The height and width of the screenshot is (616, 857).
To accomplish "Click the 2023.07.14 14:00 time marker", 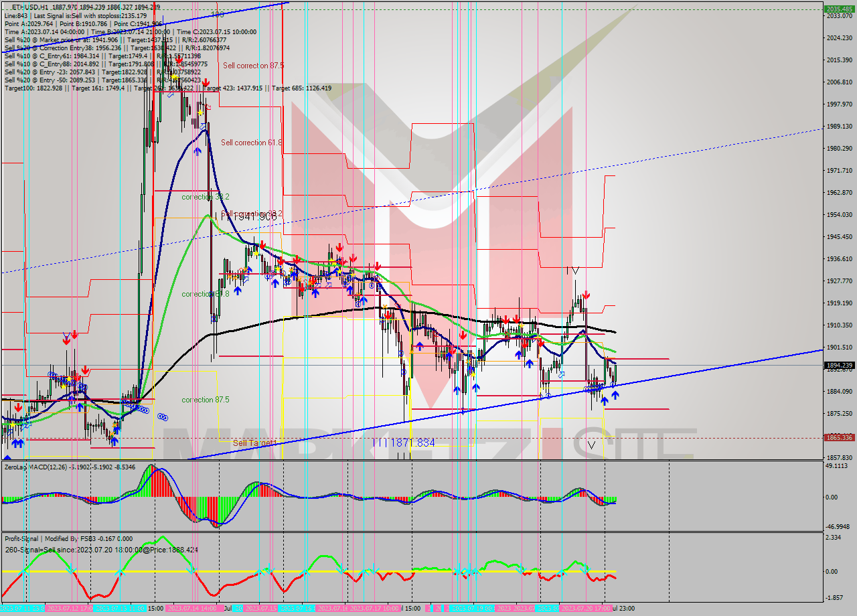I will tap(193, 608).
